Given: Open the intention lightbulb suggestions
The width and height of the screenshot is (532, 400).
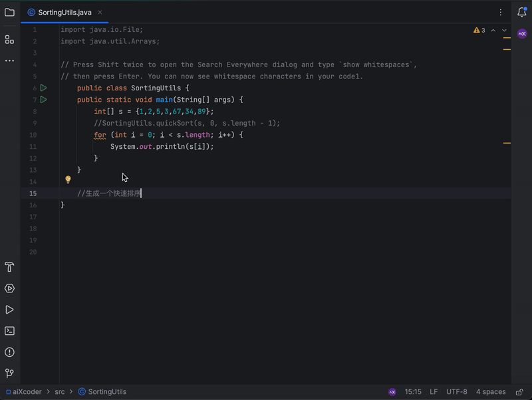Looking at the screenshot, I should pyautogui.click(x=66, y=180).
